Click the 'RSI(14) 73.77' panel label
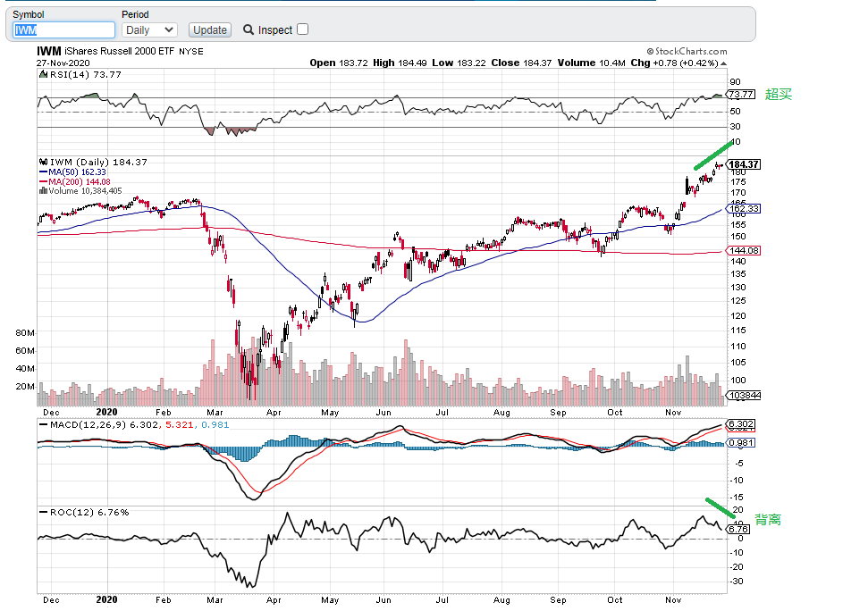 pos(85,75)
